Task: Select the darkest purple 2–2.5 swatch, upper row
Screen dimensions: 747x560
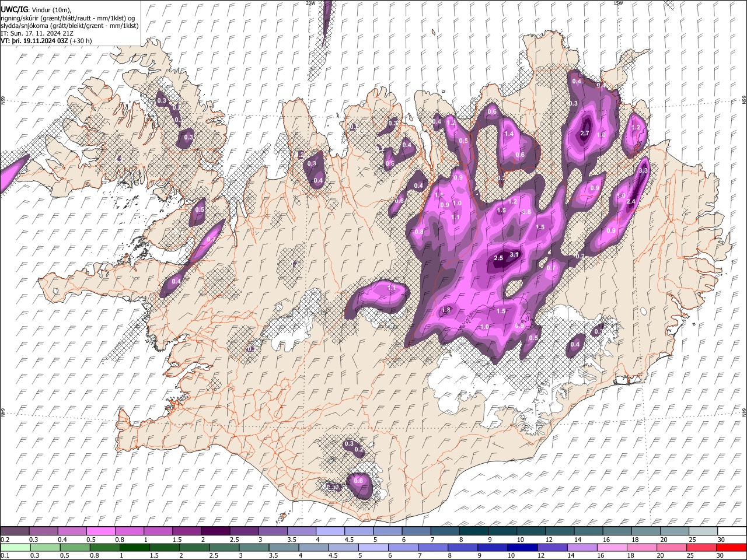Action: pyautogui.click(x=215, y=531)
